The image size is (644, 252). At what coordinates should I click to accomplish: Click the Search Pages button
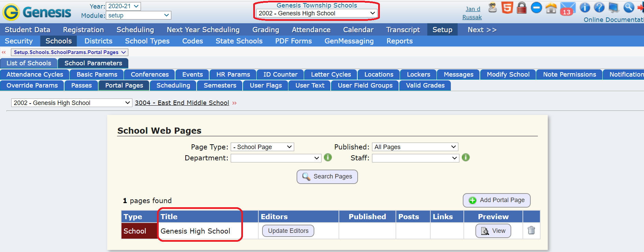(327, 176)
